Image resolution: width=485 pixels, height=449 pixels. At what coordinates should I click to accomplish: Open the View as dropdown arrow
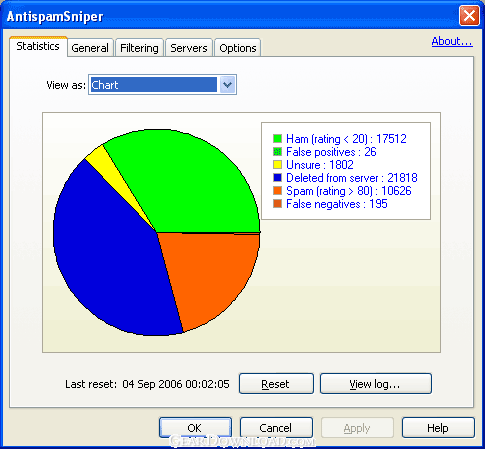(x=228, y=85)
